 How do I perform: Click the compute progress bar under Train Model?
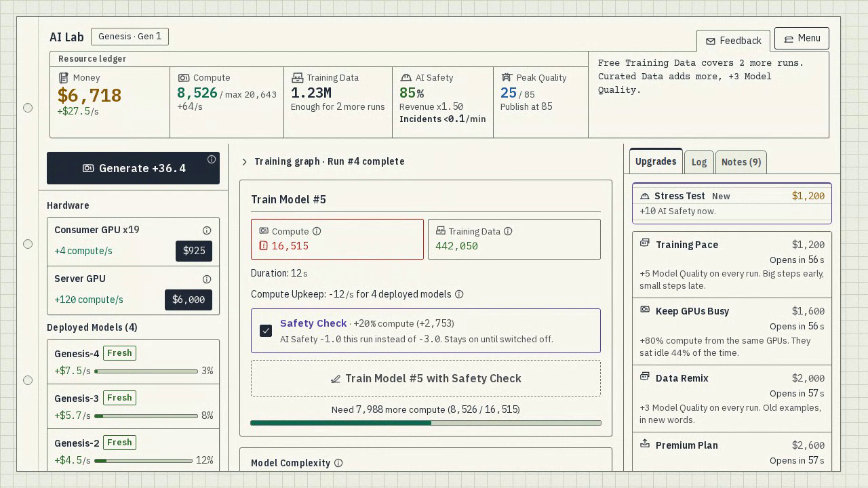[426, 423]
